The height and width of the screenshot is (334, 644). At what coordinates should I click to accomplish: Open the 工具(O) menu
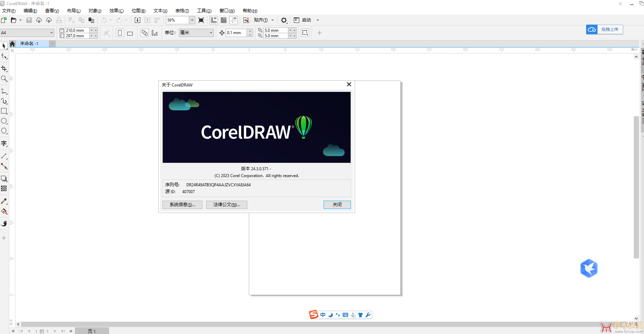coord(204,11)
